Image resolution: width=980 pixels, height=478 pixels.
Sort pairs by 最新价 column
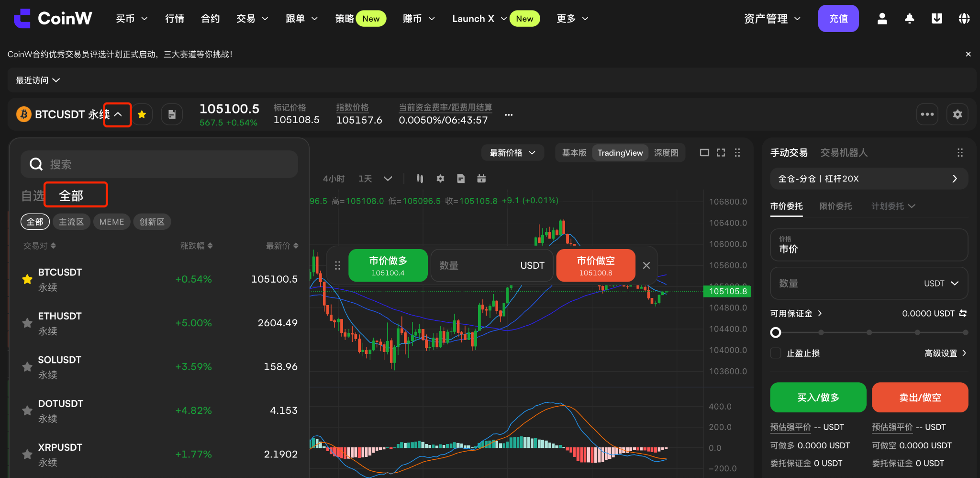click(x=282, y=246)
